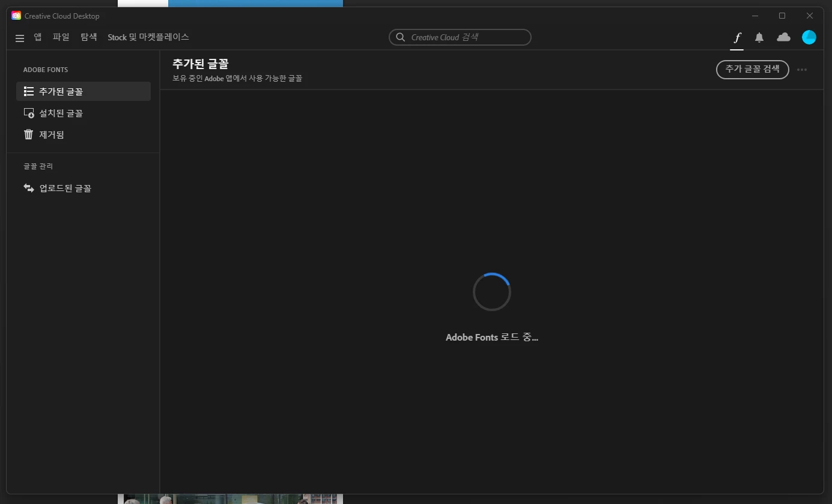Open the notifications bell icon
The height and width of the screenshot is (504, 832).
(x=759, y=38)
